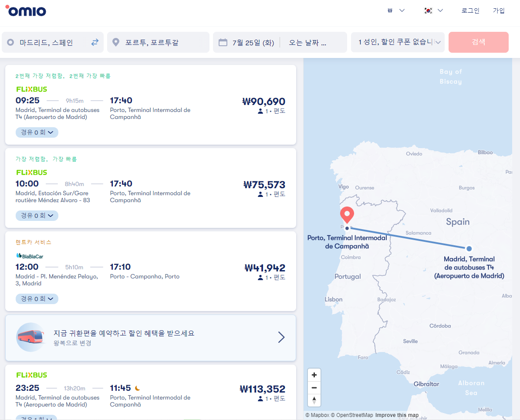Expand 경유 0 회 on 10:00 trip
This screenshot has width=520, height=420.
37,216
